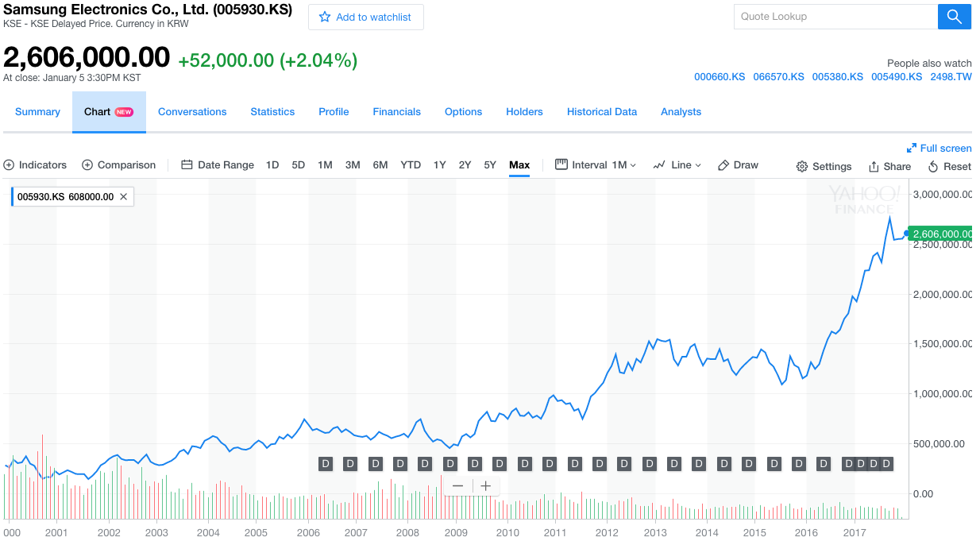Switch chart to Full screen
The image size is (980, 545).
[x=939, y=148]
